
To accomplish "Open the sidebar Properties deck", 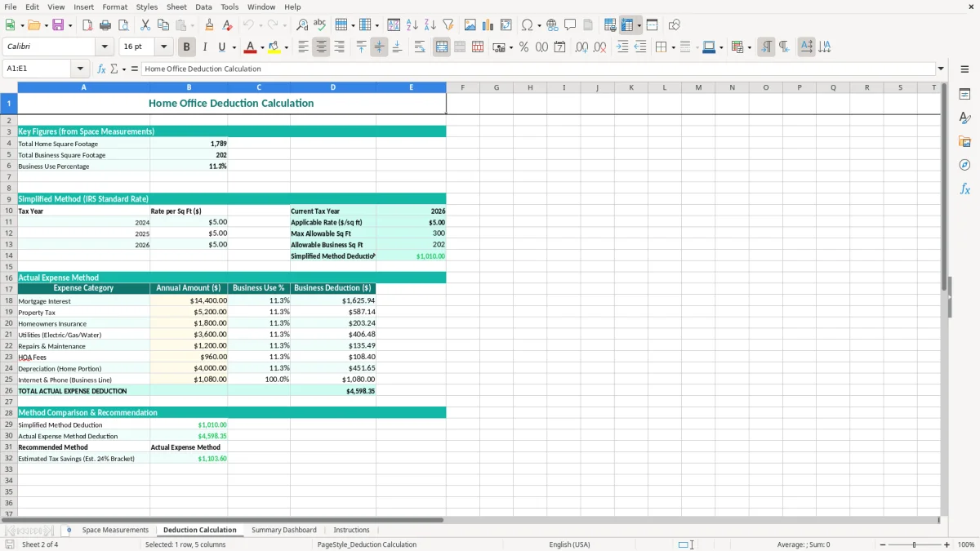I will pos(964,94).
